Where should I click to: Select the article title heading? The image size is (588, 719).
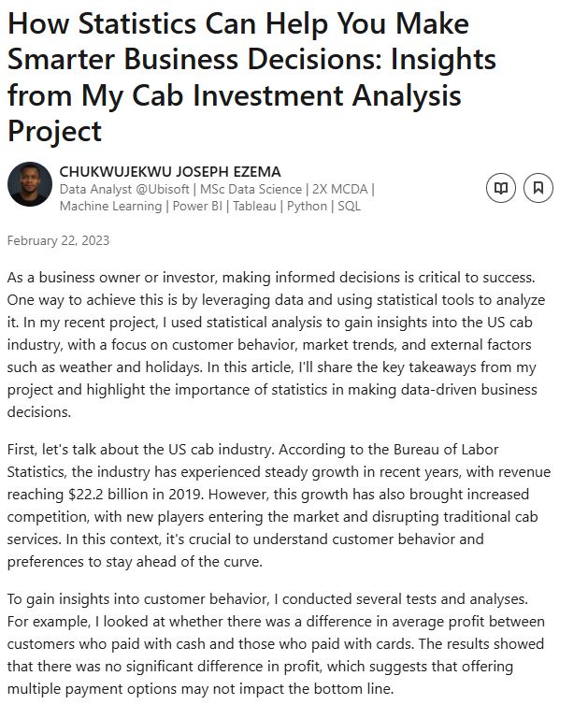[x=251, y=77]
